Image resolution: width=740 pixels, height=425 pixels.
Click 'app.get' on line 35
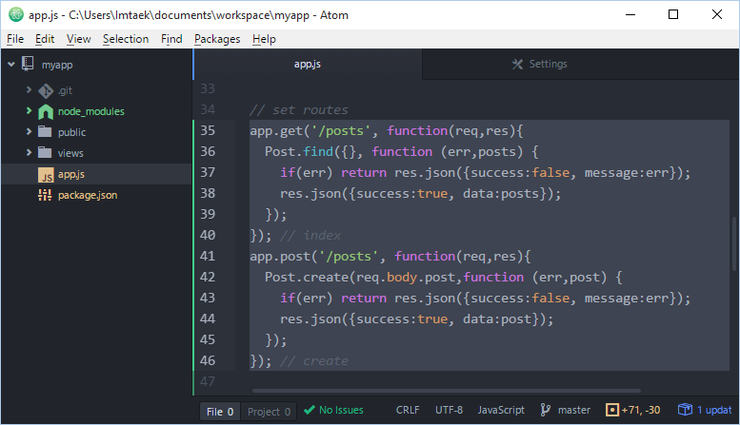276,131
